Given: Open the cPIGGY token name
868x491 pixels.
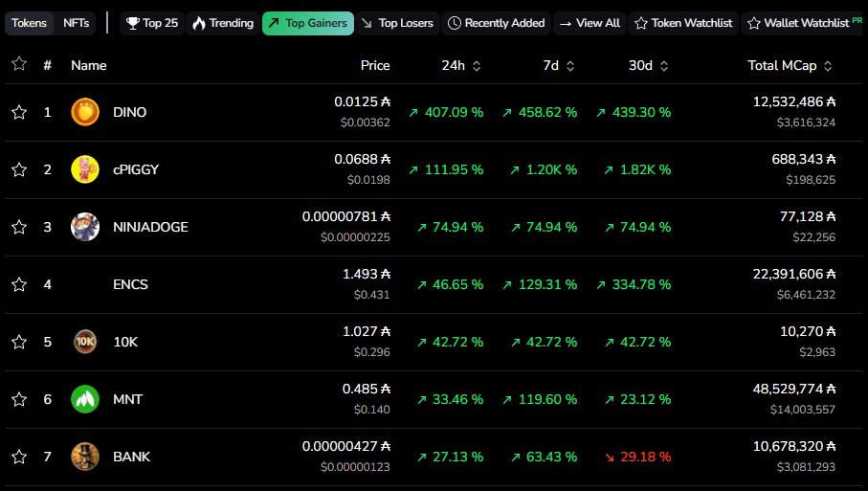Looking at the screenshot, I should (x=136, y=169).
